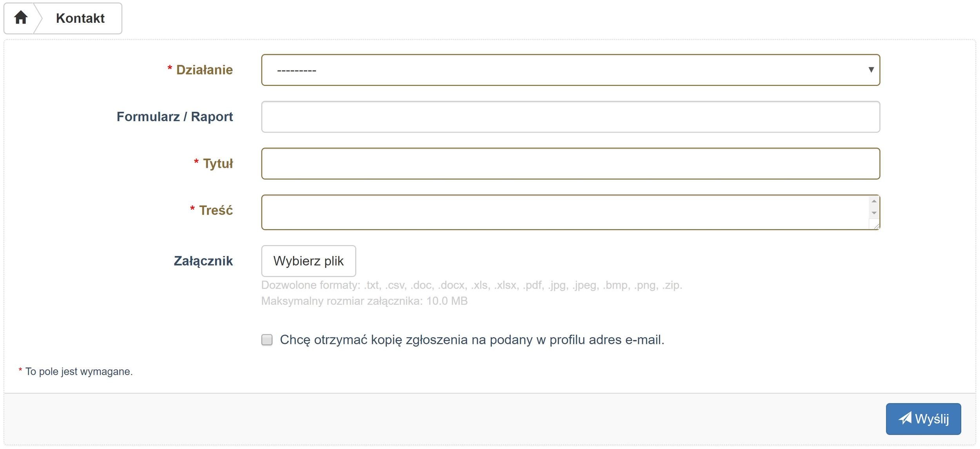
Task: Click the home icon in the breadcrumb
Action: pyautogui.click(x=20, y=18)
